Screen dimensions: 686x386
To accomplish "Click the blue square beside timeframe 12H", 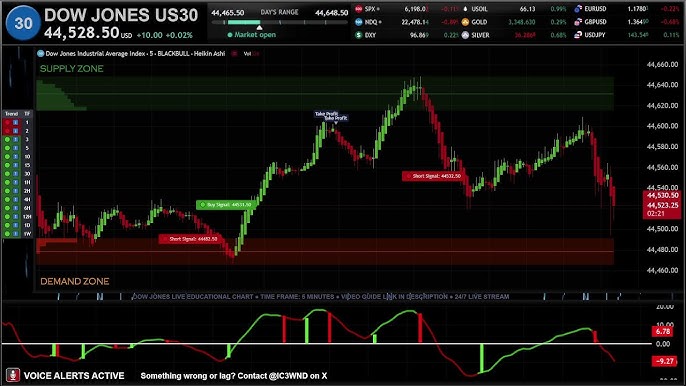I will (x=16, y=217).
